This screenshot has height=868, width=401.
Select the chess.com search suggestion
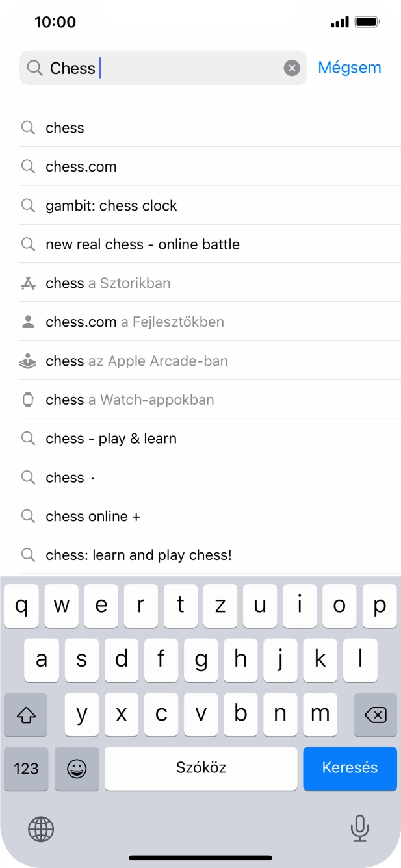pos(81,167)
